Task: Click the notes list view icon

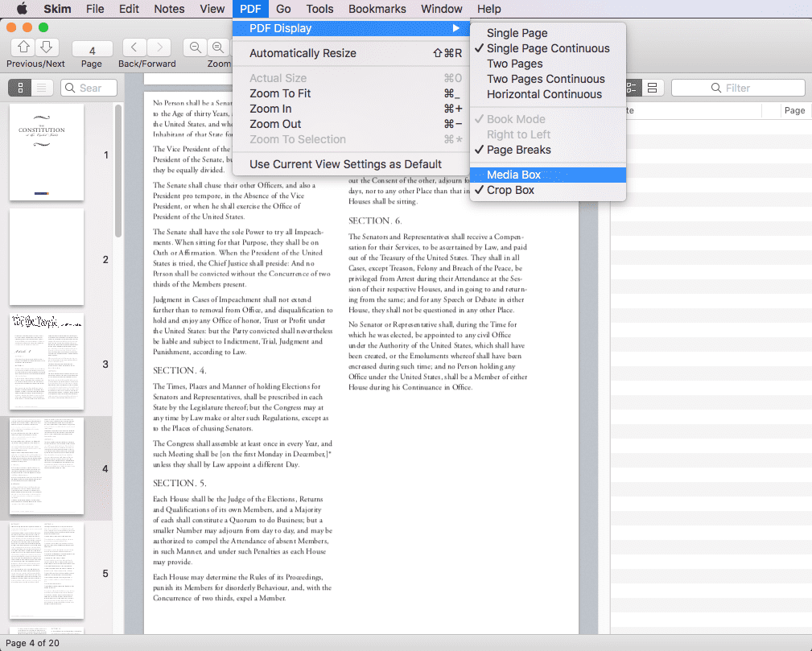Action: click(633, 87)
